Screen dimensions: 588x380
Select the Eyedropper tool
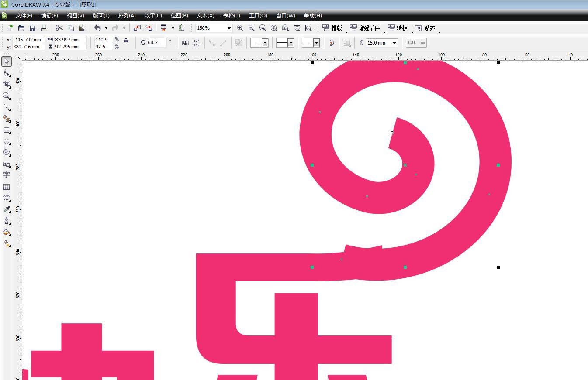click(x=7, y=209)
